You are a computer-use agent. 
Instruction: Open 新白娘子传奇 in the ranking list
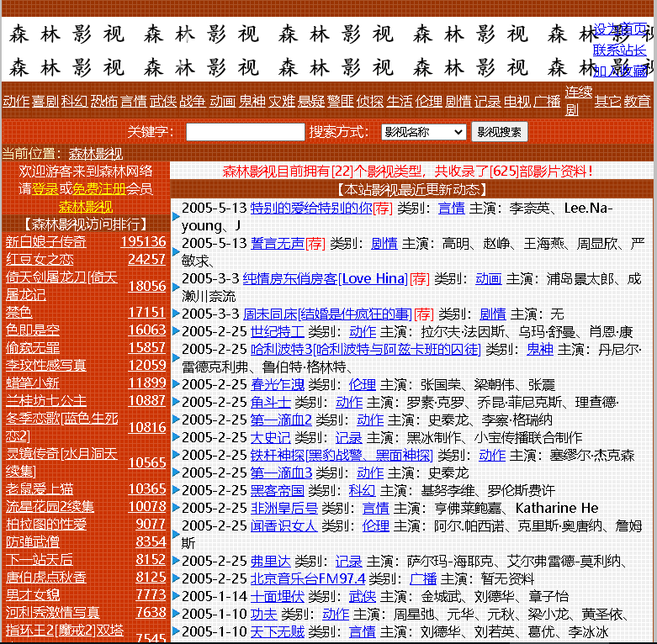[46, 242]
